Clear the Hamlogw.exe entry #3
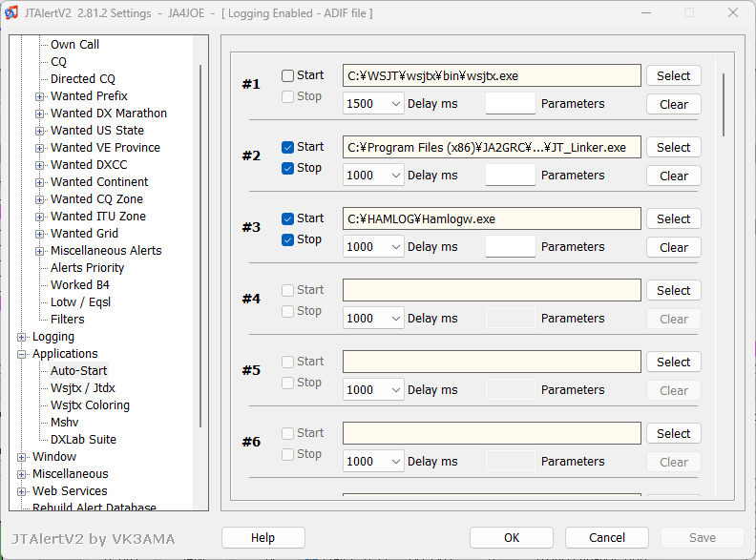 coord(673,248)
